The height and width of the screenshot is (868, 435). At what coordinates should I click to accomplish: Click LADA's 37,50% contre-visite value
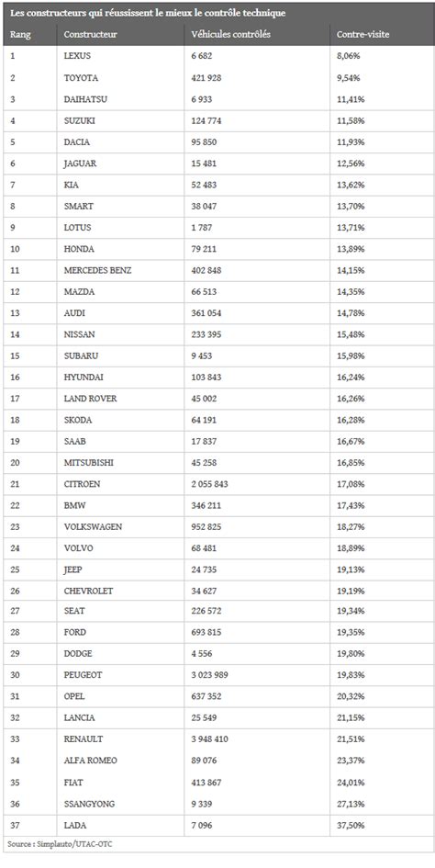pyautogui.click(x=351, y=826)
